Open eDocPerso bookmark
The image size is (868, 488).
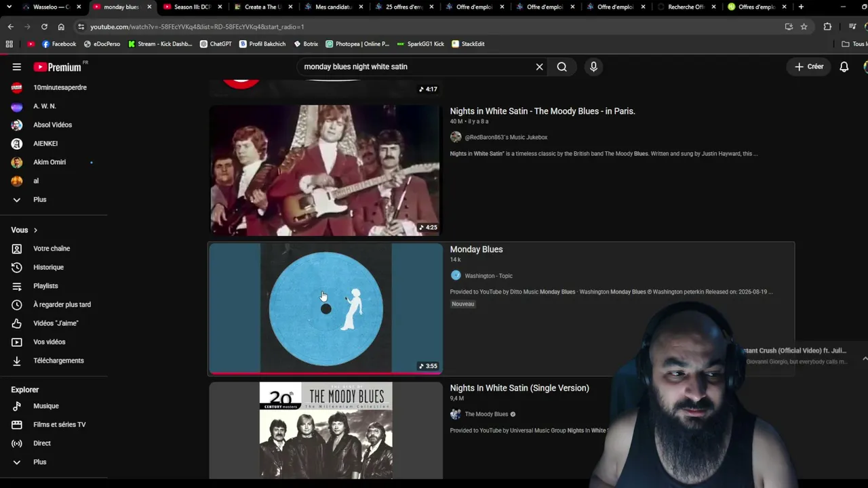[102, 44]
